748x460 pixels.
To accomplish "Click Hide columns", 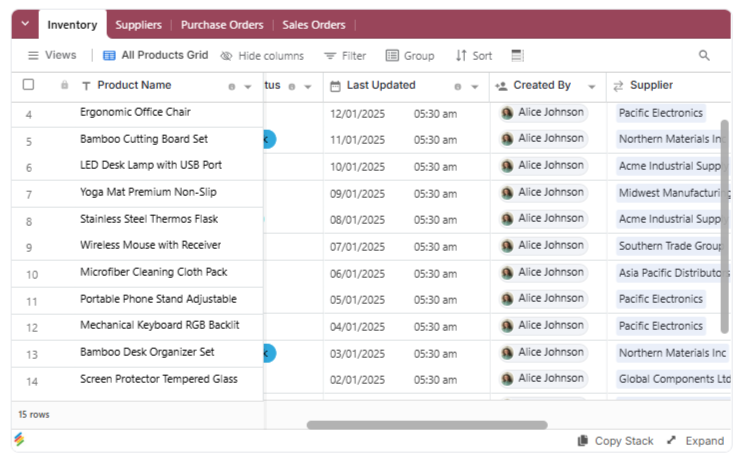I will pyautogui.click(x=262, y=56).
